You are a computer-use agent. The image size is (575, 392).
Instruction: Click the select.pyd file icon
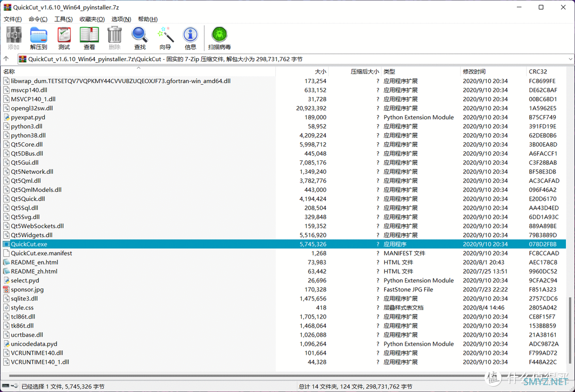click(6, 281)
